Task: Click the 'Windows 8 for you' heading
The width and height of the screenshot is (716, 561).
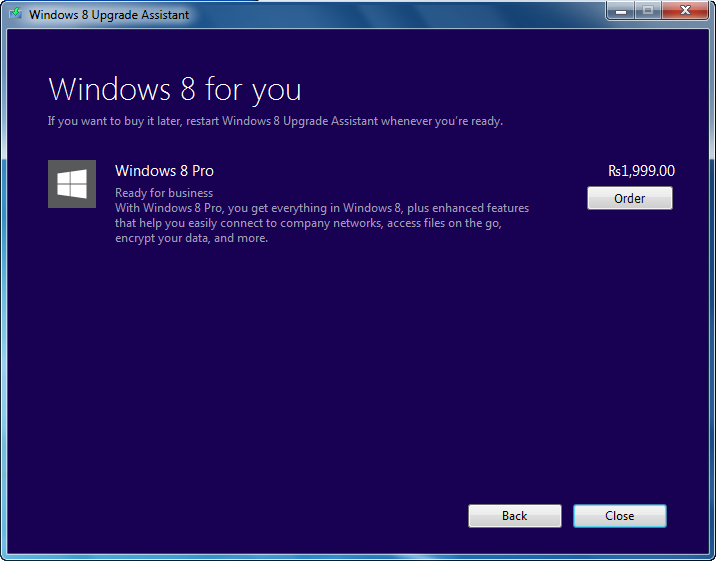Action: (x=175, y=89)
